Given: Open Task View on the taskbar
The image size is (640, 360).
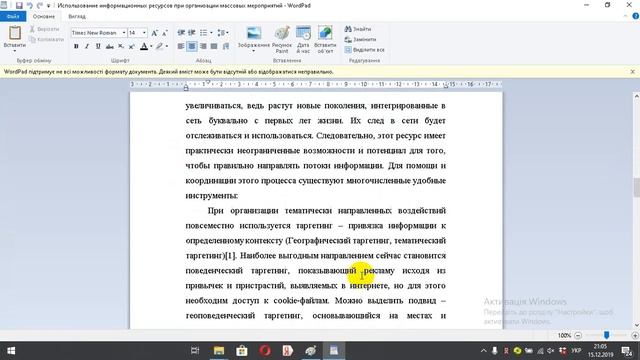Looking at the screenshot, I should (195, 351).
